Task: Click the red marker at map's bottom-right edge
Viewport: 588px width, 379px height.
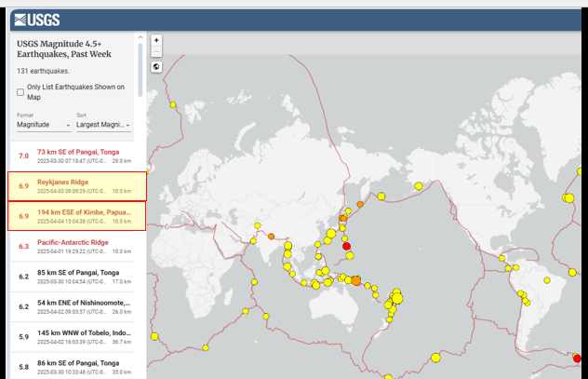Action: (x=577, y=359)
